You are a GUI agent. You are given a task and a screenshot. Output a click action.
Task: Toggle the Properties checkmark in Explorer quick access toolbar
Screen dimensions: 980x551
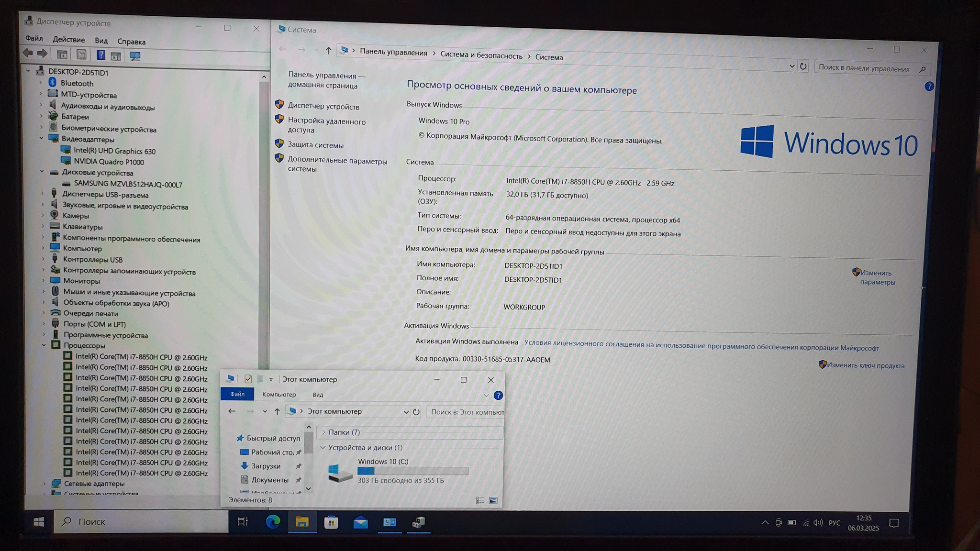click(x=248, y=379)
